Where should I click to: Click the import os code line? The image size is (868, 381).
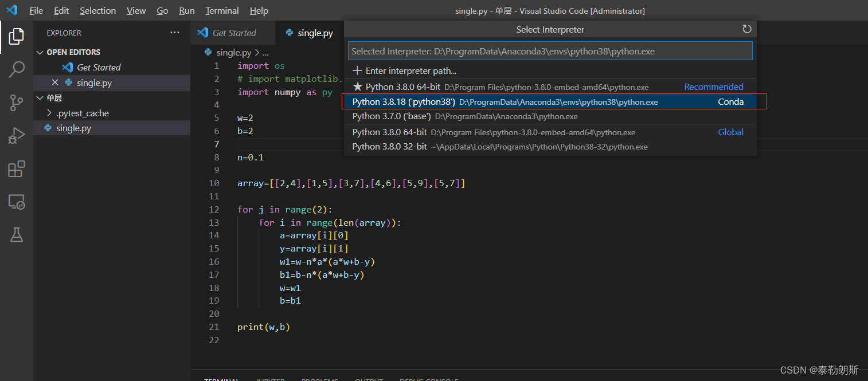261,66
